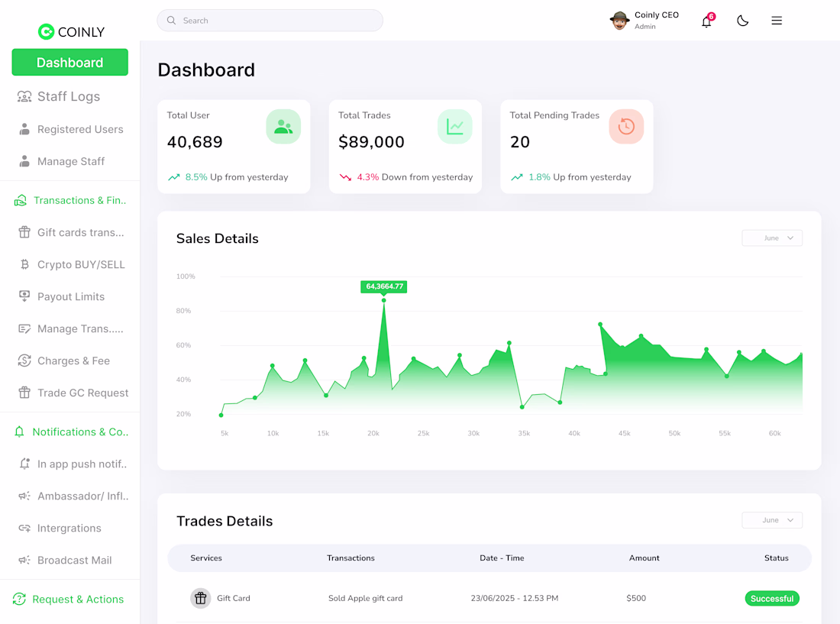The height and width of the screenshot is (624, 840).
Task: Click the Manage Staff person icon
Action: click(24, 161)
